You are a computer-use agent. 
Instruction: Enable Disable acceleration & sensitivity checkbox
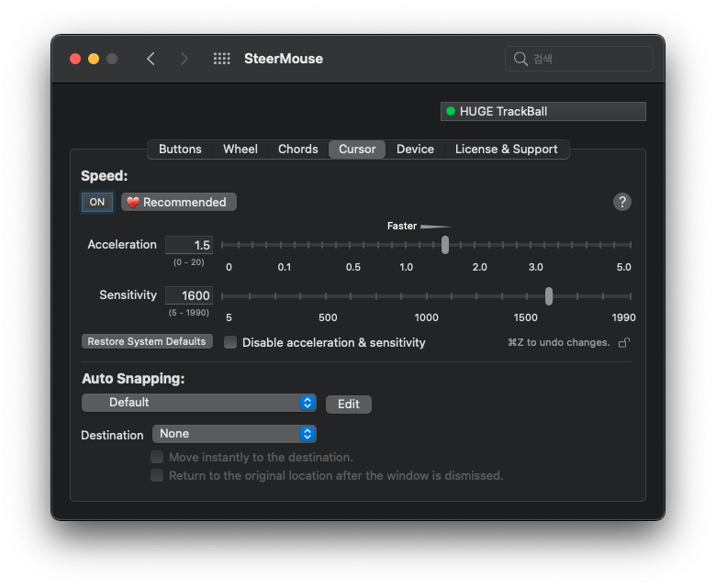pos(230,342)
